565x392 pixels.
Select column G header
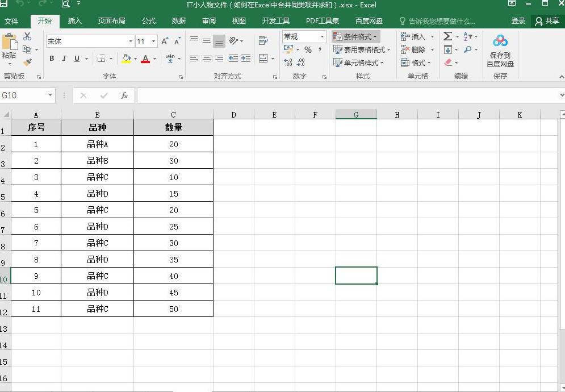(356, 115)
